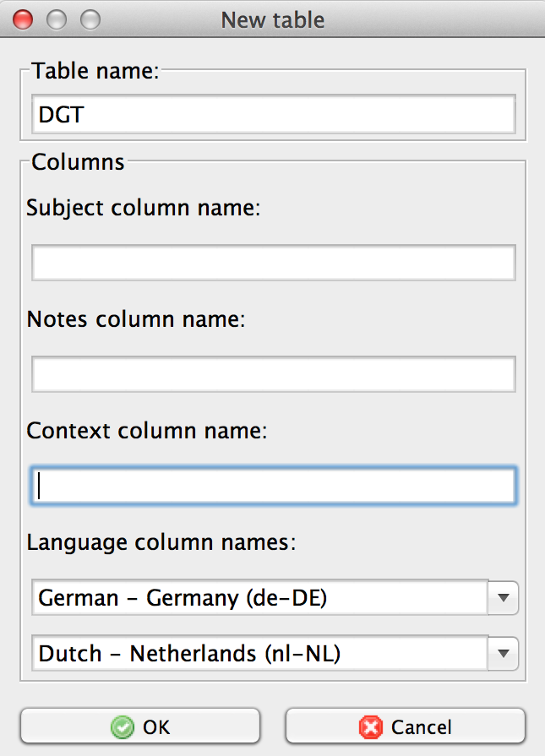Viewport: 545px width, 756px height.
Task: Click the zoom window button in title bar
Action: [89, 19]
